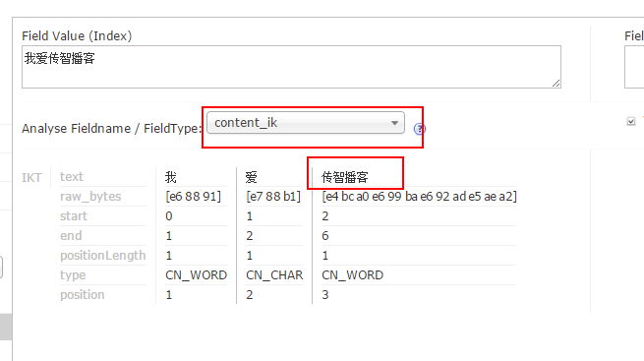This screenshot has width=644, height=361.
Task: Click the blue help question mark icon
Action: [x=420, y=129]
